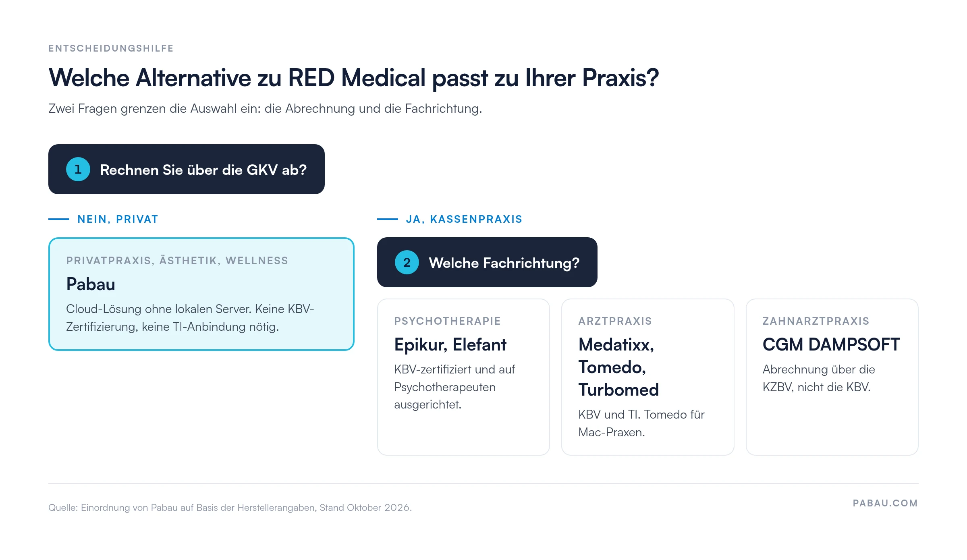Open the Arztpraxis card with Medatixx, Tomedo
This screenshot has width=967, height=560.
(648, 377)
